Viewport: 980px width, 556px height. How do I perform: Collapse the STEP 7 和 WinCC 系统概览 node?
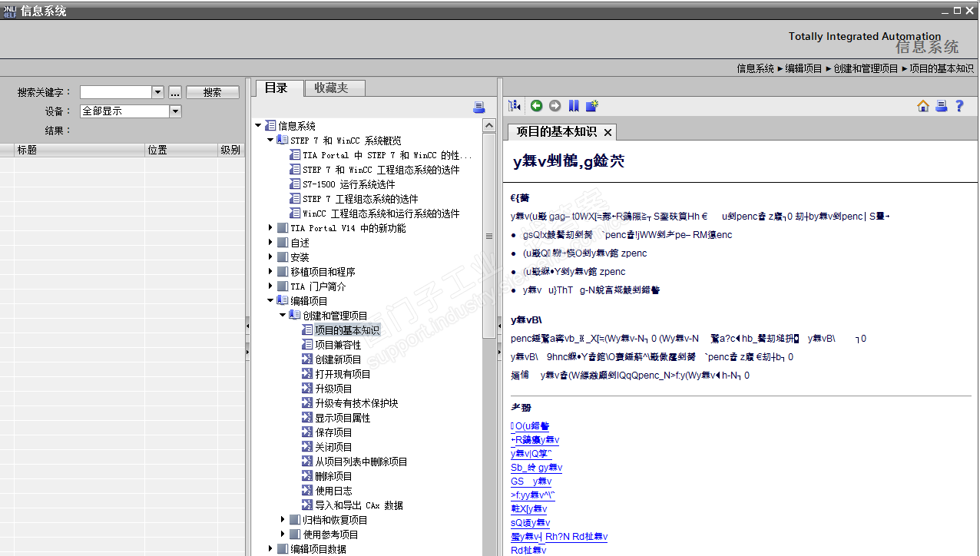point(270,141)
